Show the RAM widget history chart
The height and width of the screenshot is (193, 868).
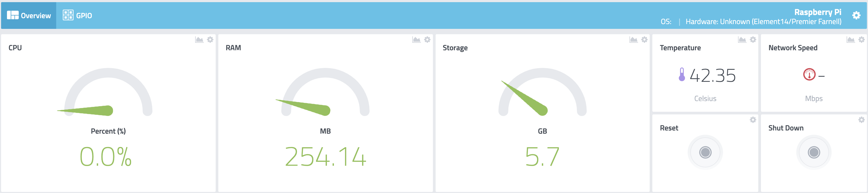click(x=416, y=40)
